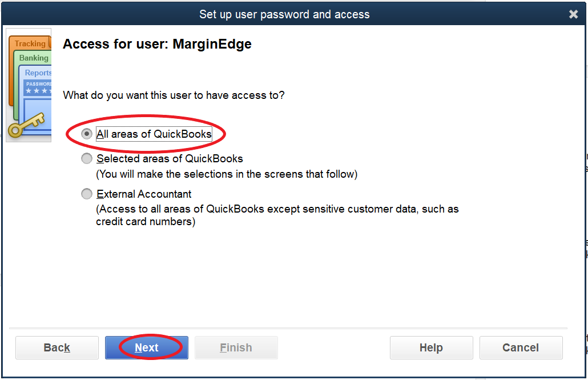Click the green Banking folder tab illustration

[x=34, y=58]
